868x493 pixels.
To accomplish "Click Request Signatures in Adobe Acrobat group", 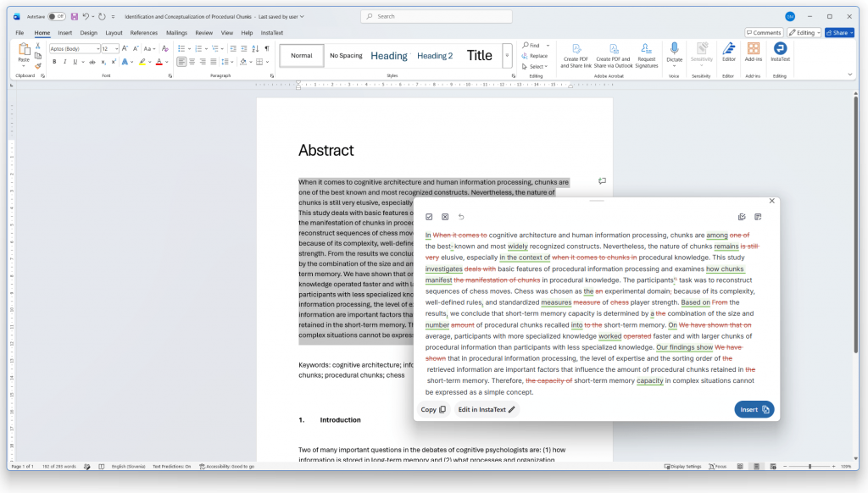I will [x=646, y=55].
